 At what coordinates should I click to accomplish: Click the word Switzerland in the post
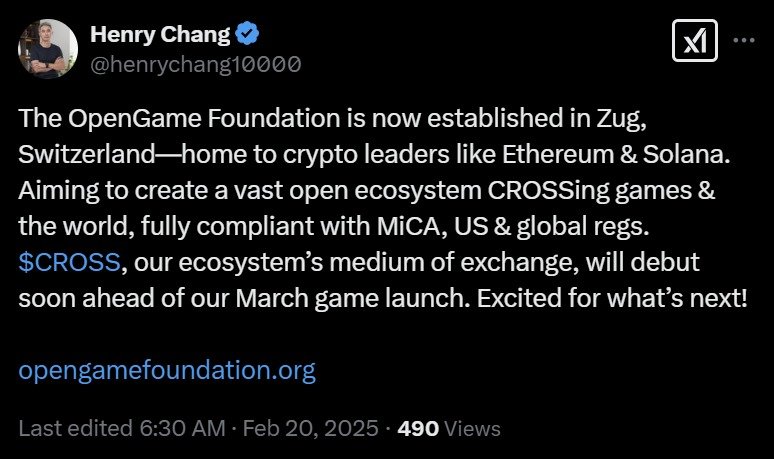(x=87, y=154)
